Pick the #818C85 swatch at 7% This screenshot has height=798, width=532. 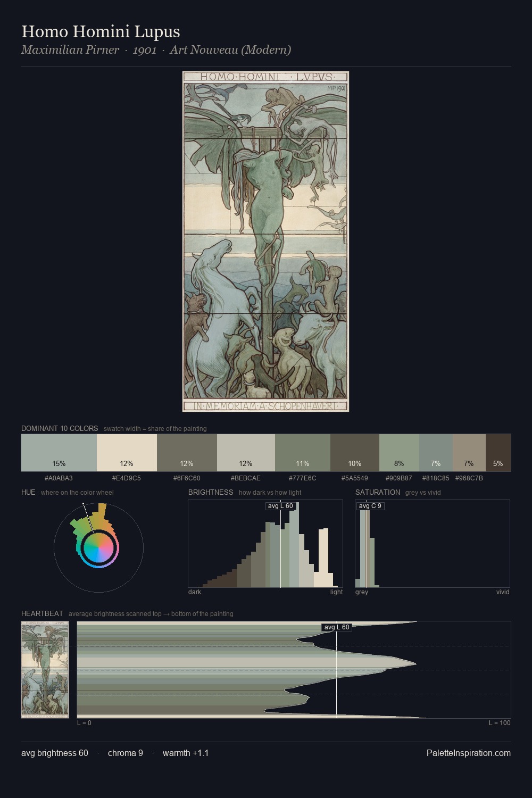pos(436,453)
